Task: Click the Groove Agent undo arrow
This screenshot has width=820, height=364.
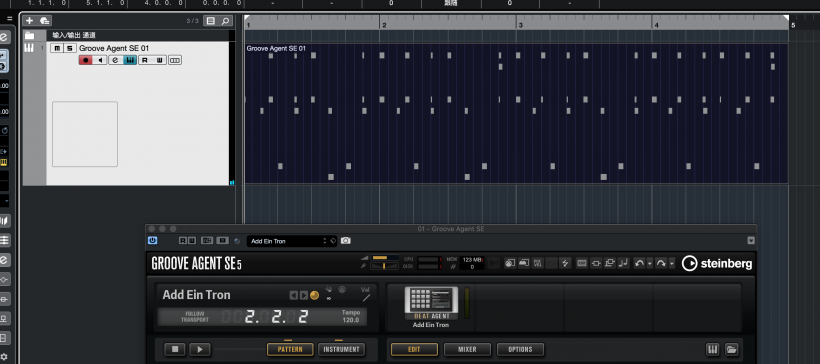Action: 639,263
